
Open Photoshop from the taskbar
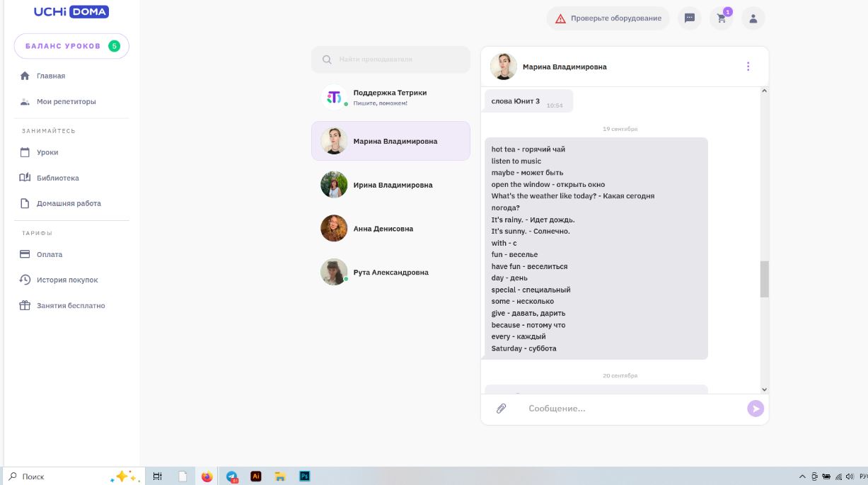(x=305, y=477)
